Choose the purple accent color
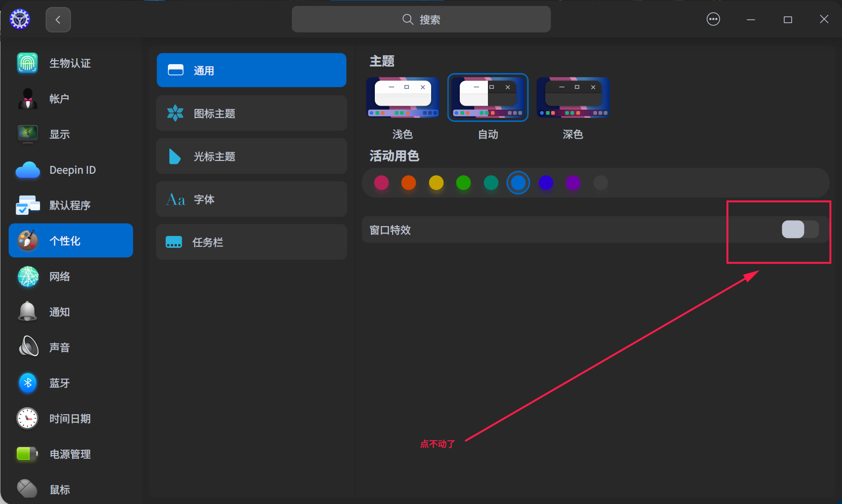 [x=573, y=183]
